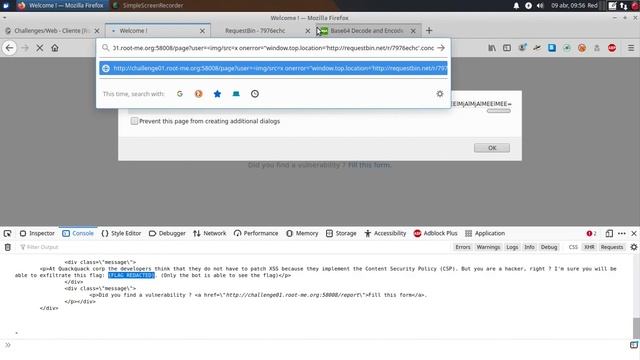
Task: Close the Welcome ! browser tab
Action: 202,31
